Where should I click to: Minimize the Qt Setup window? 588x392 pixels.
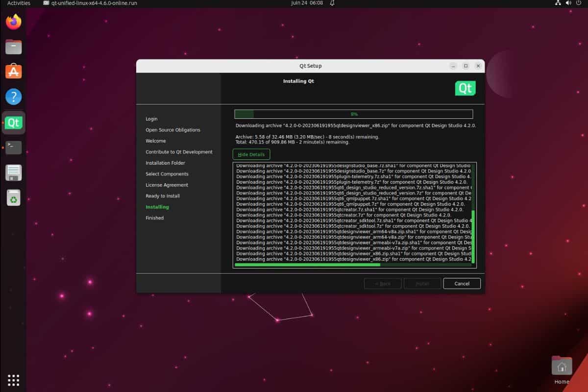453,66
